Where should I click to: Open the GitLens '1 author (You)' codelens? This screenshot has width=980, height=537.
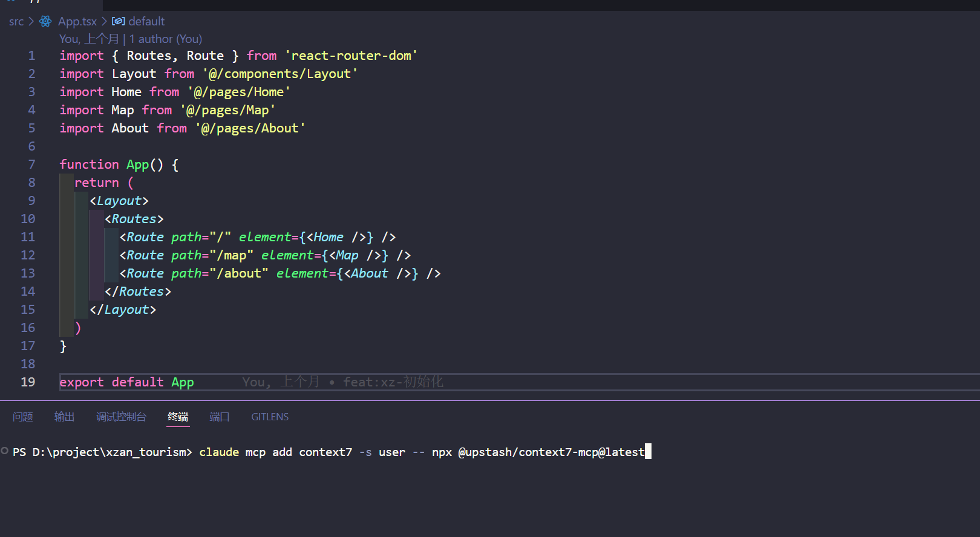pos(166,39)
